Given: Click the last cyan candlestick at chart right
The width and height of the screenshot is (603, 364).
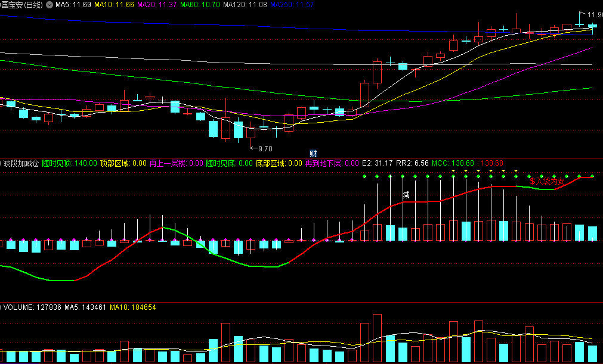Looking at the screenshot, I should (593, 27).
